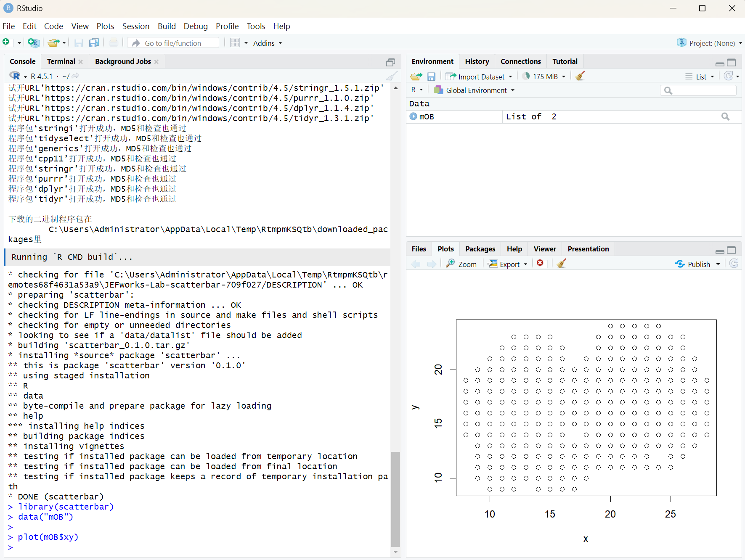Switch to the Files tab

coord(419,249)
